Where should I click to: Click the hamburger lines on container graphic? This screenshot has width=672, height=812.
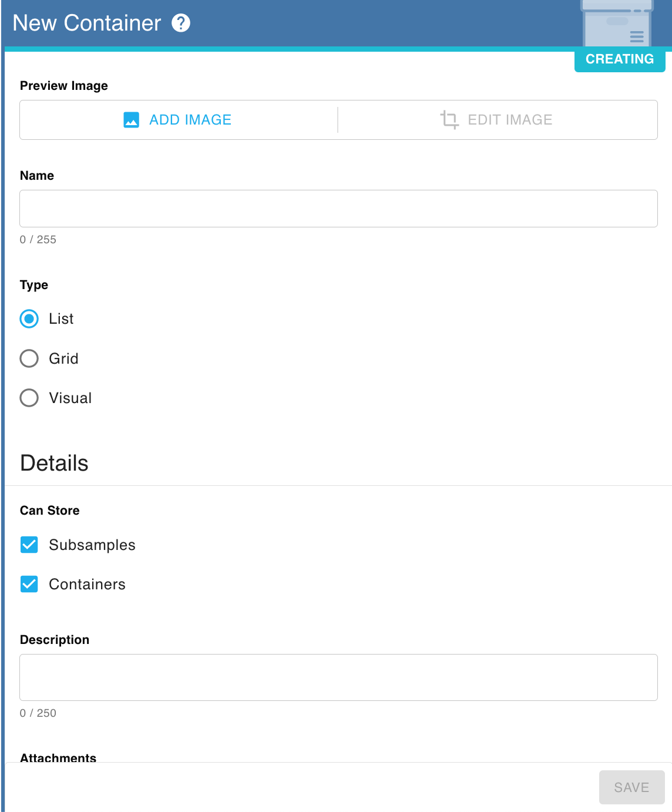click(x=637, y=36)
